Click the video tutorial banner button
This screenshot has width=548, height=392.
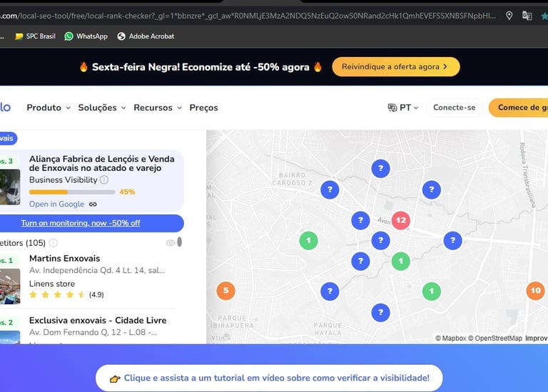coord(269,378)
